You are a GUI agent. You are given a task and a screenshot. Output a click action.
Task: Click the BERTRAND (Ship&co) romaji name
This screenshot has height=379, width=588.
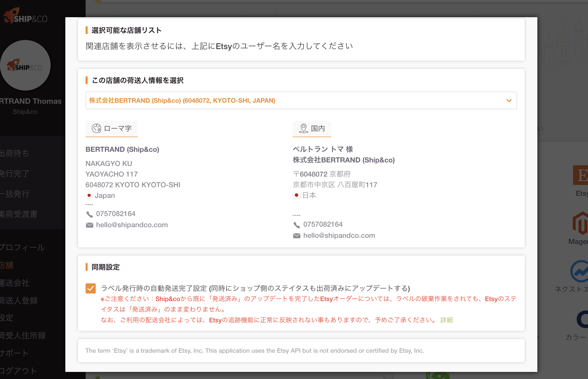[122, 149]
